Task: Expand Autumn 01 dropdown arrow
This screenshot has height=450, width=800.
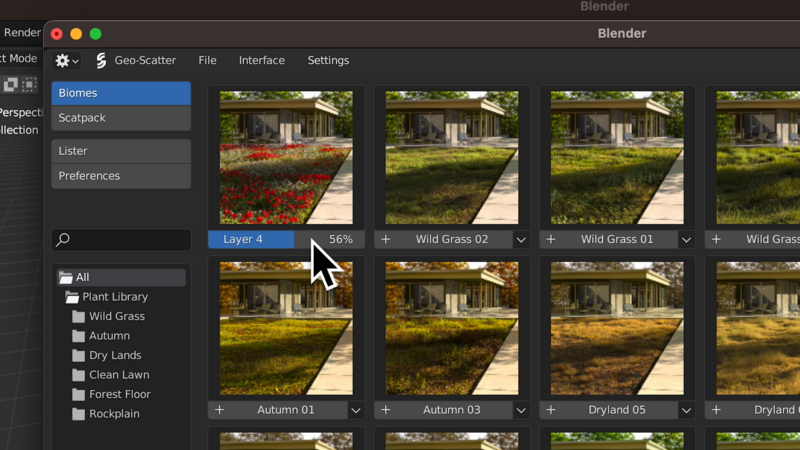Action: click(356, 410)
